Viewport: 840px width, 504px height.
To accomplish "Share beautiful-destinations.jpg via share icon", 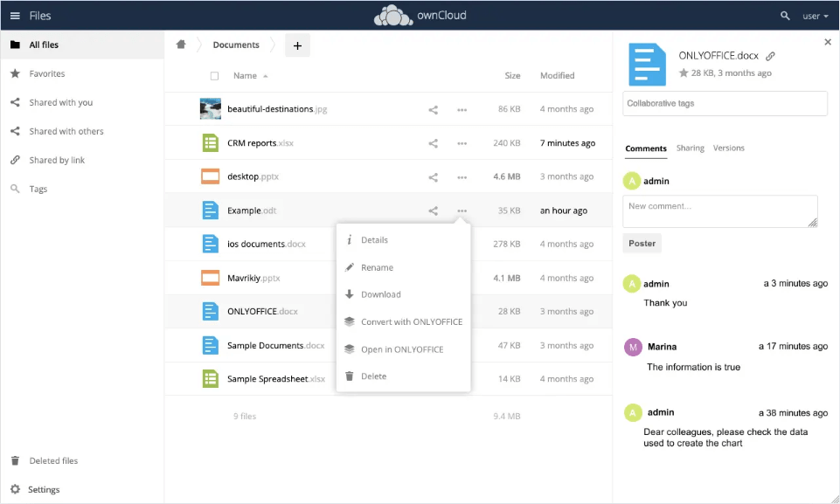I will tap(433, 110).
